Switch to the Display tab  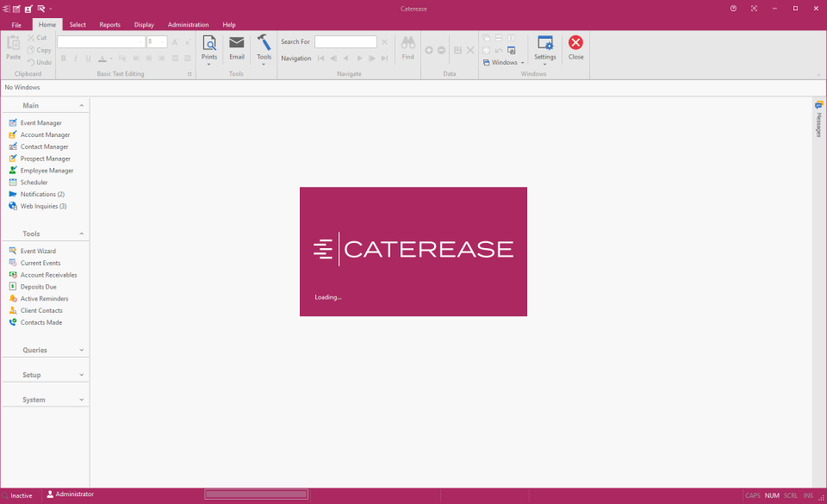click(x=144, y=25)
